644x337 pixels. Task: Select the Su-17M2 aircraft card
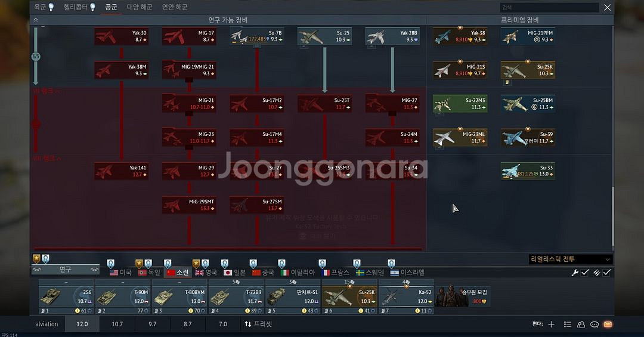[256, 104]
